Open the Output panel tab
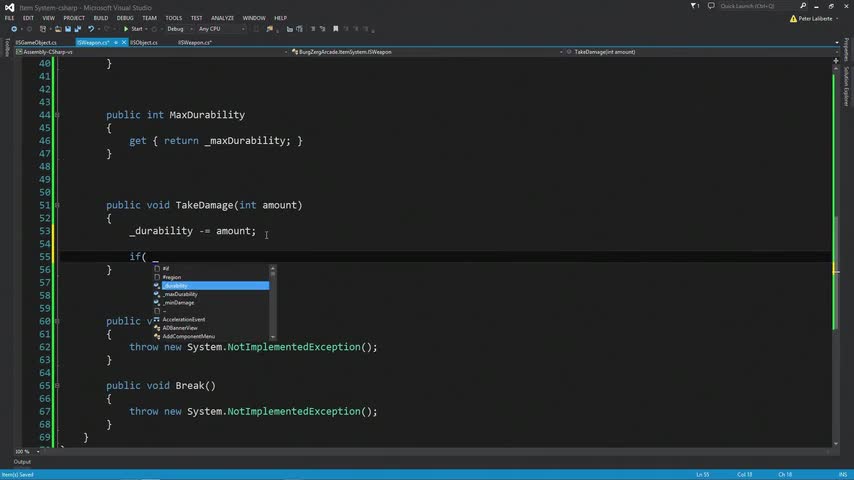 (x=22, y=462)
